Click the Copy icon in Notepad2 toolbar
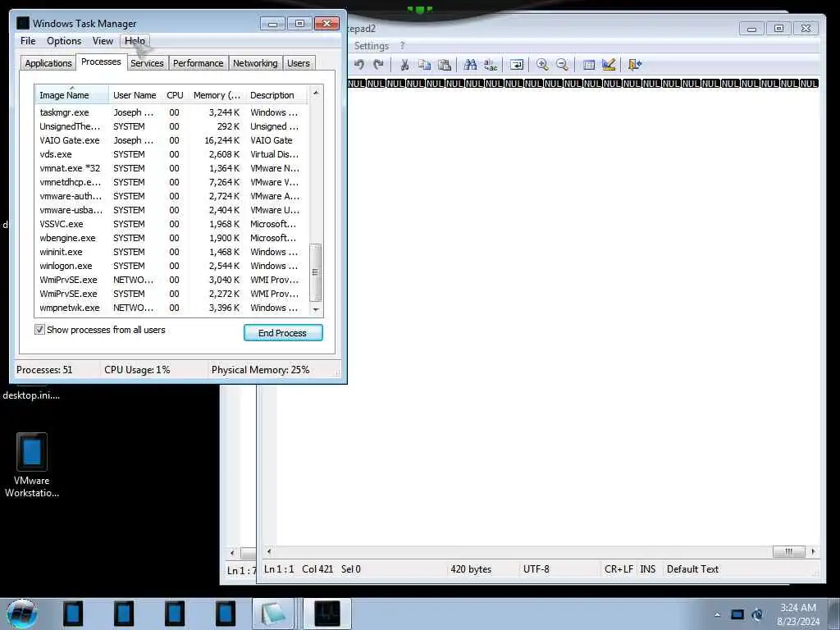 (424, 65)
